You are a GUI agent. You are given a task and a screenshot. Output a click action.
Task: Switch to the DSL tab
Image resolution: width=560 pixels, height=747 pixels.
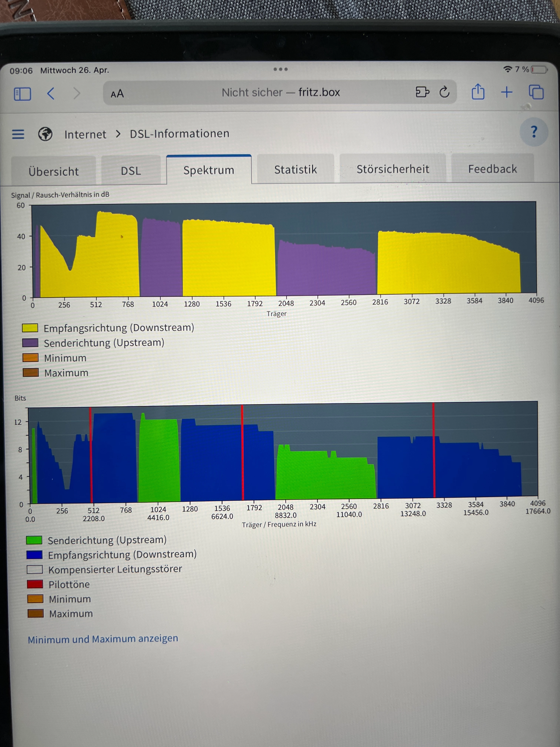131,171
